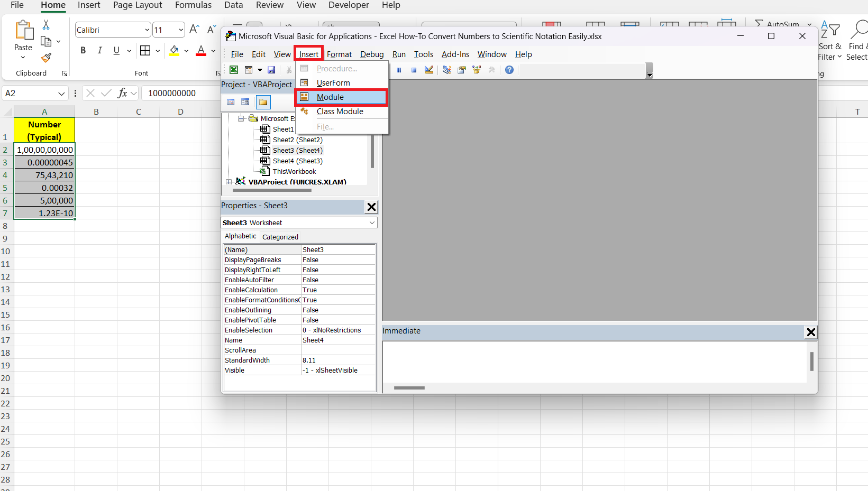Switch to Categorized properties tab
This screenshot has height=491, width=868.
(x=280, y=237)
